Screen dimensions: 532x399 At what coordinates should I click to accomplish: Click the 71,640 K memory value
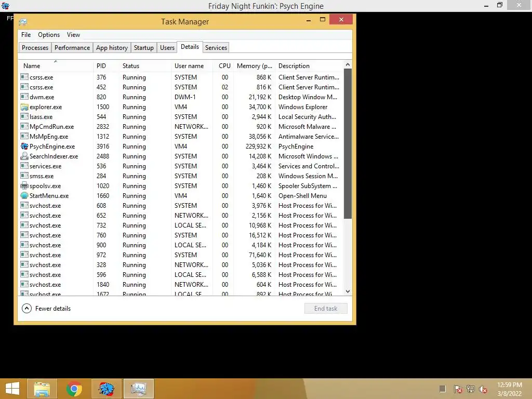coord(260,255)
